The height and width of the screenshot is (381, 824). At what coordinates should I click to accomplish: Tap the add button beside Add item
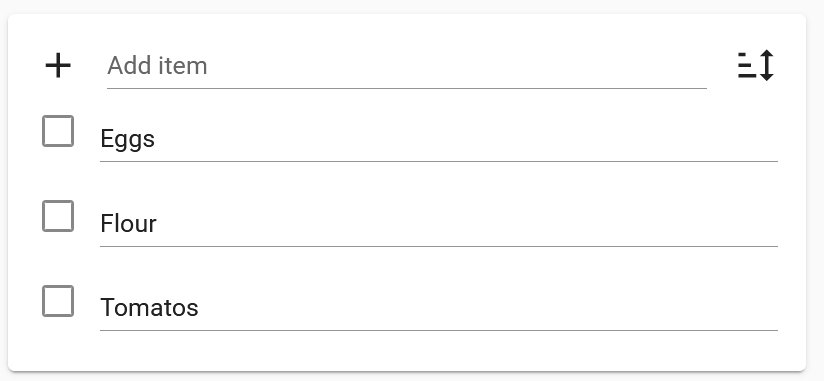58,66
